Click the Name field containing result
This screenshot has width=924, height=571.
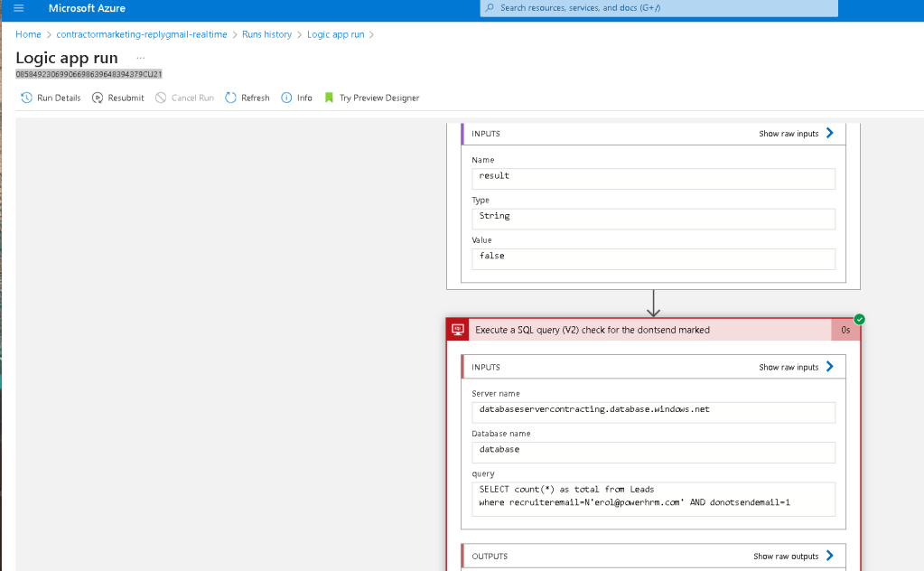[653, 179]
